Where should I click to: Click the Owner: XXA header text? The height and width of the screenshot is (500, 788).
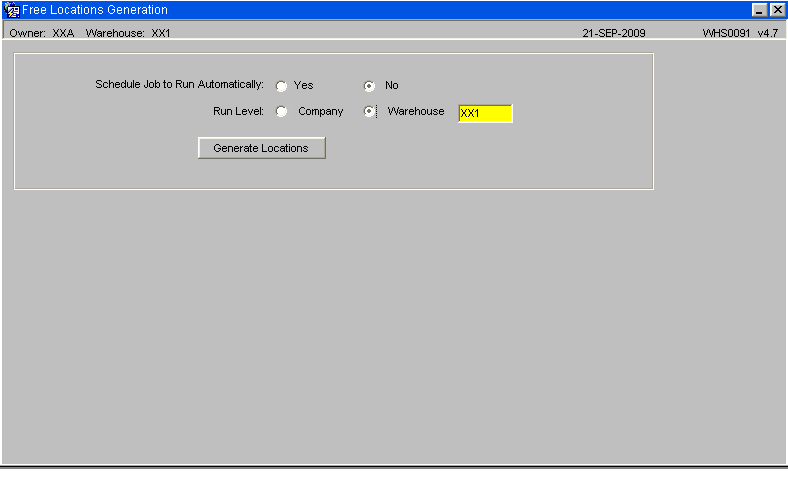click(x=42, y=33)
